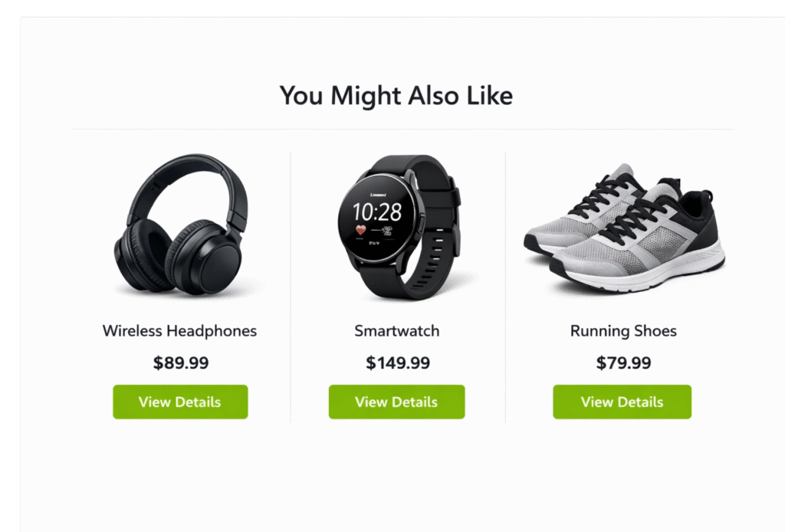Select the Smartwatch product title
Viewport: 785px width, 532px height.
click(397, 331)
